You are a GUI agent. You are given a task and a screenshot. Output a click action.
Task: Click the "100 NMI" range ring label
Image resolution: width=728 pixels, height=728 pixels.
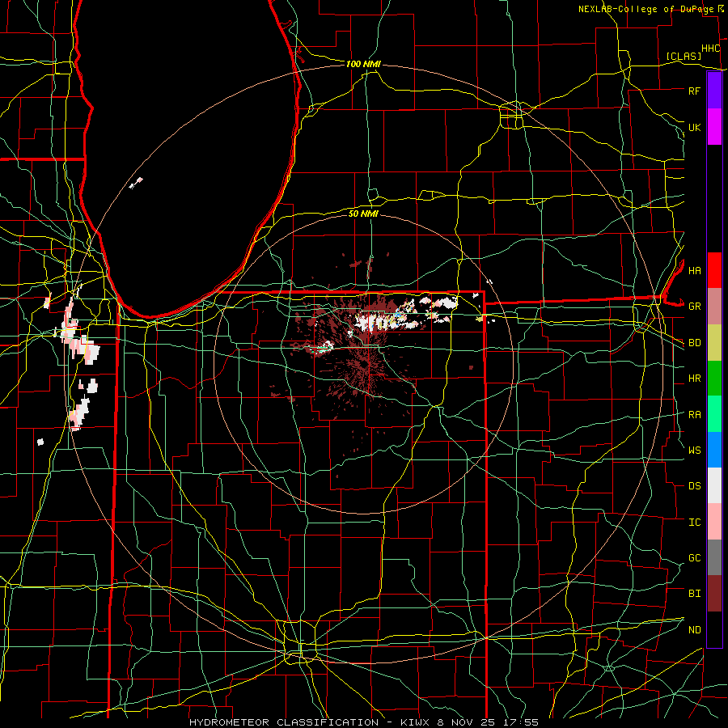click(x=363, y=64)
